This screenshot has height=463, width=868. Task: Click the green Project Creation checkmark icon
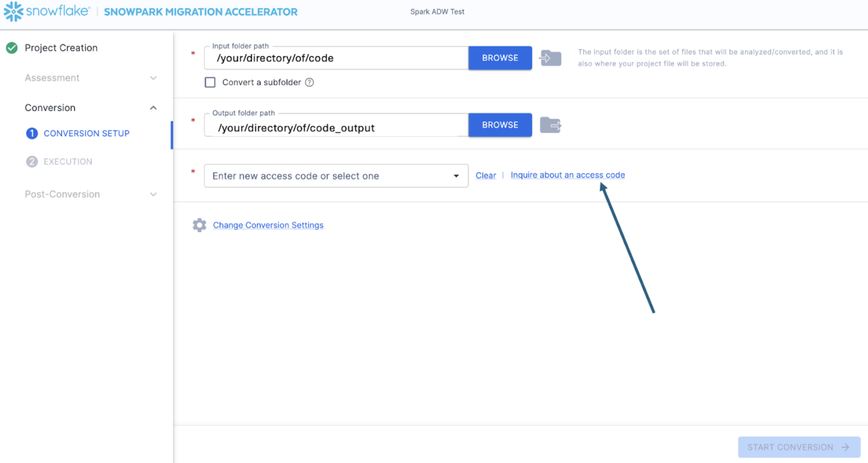pyautogui.click(x=12, y=48)
